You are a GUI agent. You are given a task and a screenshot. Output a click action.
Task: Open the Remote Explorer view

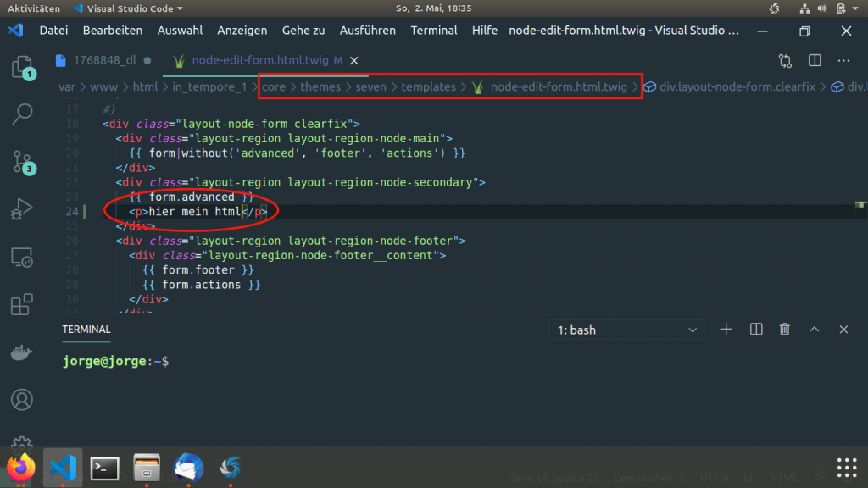coord(23,258)
